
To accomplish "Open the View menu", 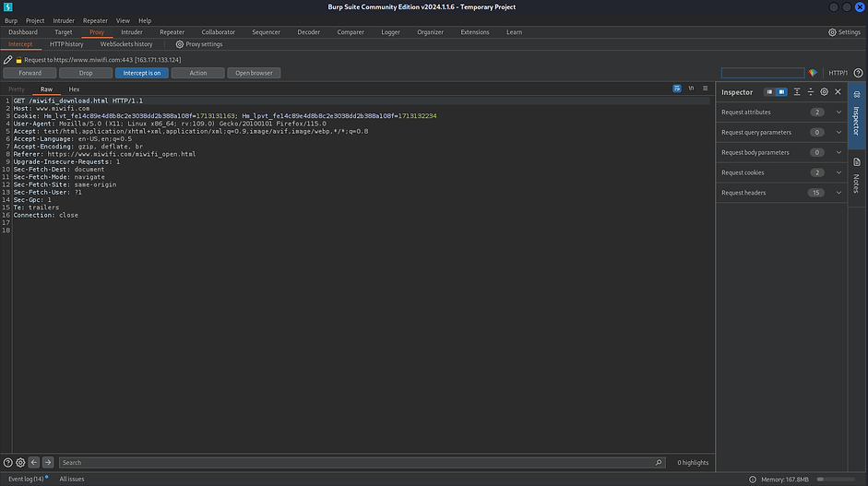I will pyautogui.click(x=123, y=20).
